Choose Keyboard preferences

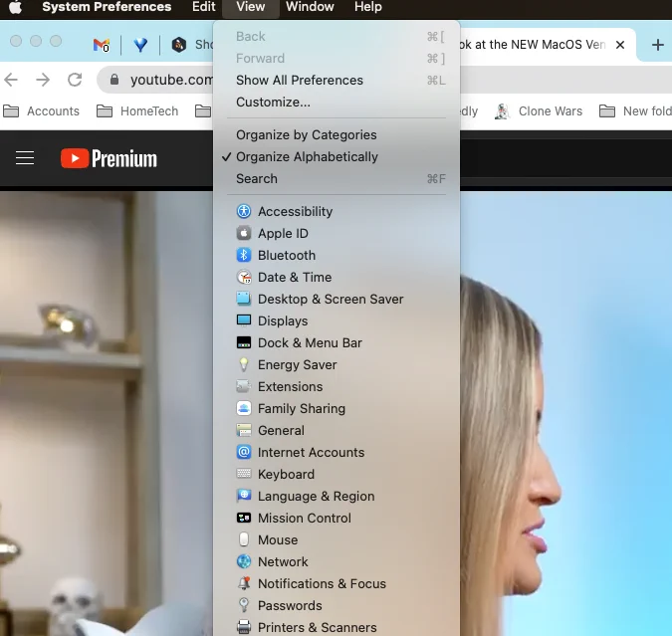(x=336, y=474)
